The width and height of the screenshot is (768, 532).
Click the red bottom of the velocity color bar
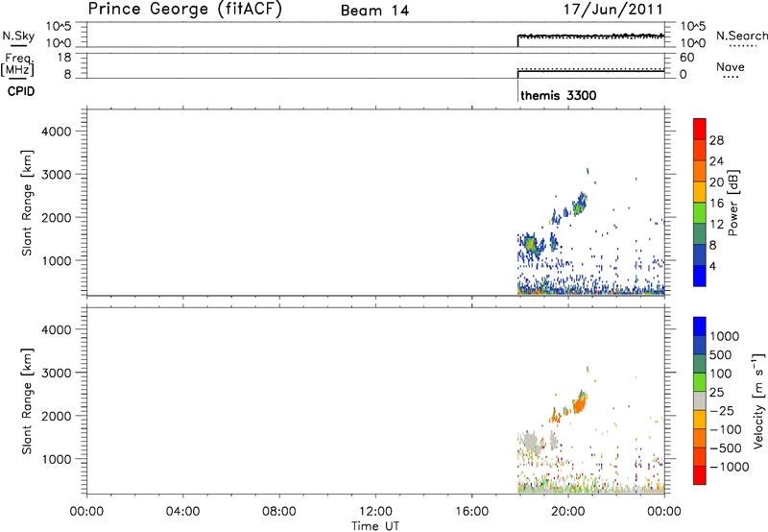click(700, 475)
